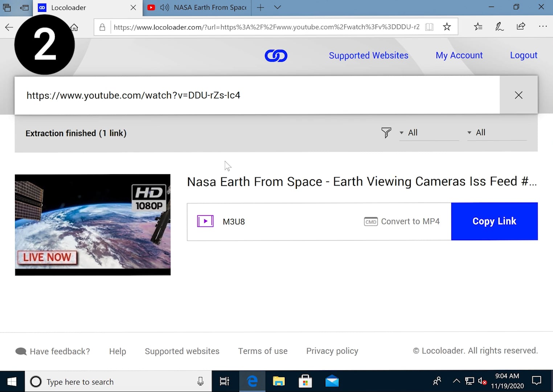
Task: Open the Help footer link
Action: [118, 351]
